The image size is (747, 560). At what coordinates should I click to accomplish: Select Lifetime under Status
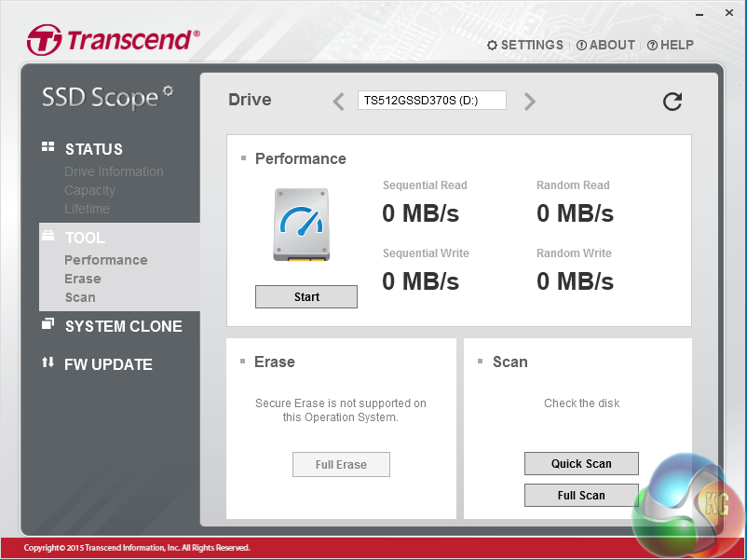click(x=87, y=209)
